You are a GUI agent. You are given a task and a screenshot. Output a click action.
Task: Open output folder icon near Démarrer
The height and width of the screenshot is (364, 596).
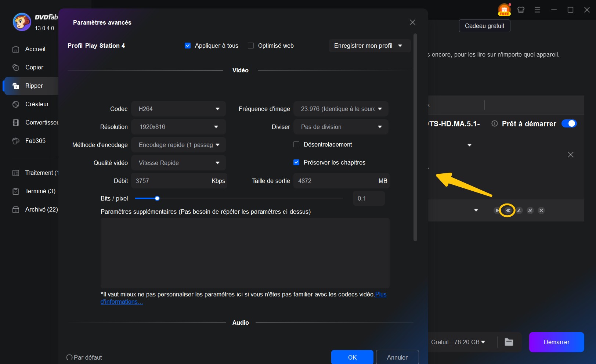[509, 342]
